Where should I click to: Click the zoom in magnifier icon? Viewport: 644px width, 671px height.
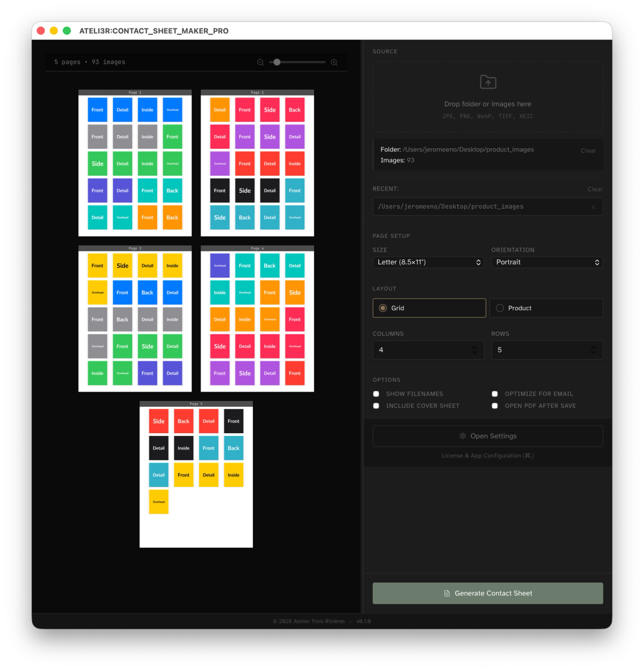click(334, 62)
